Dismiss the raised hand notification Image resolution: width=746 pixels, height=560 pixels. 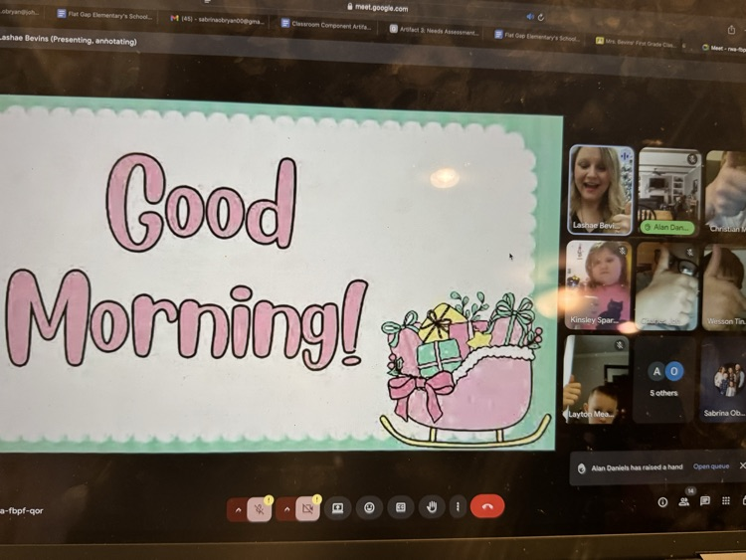point(741,466)
